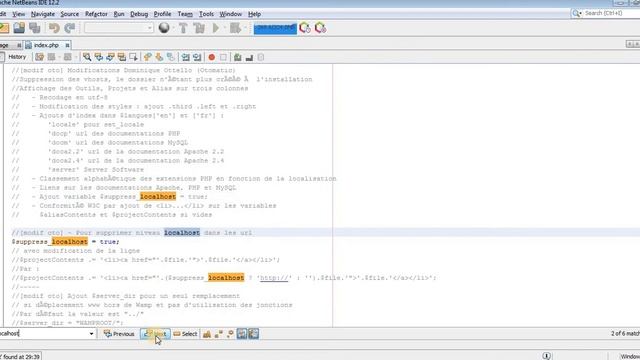Click the browser globe icon

click(164, 28)
